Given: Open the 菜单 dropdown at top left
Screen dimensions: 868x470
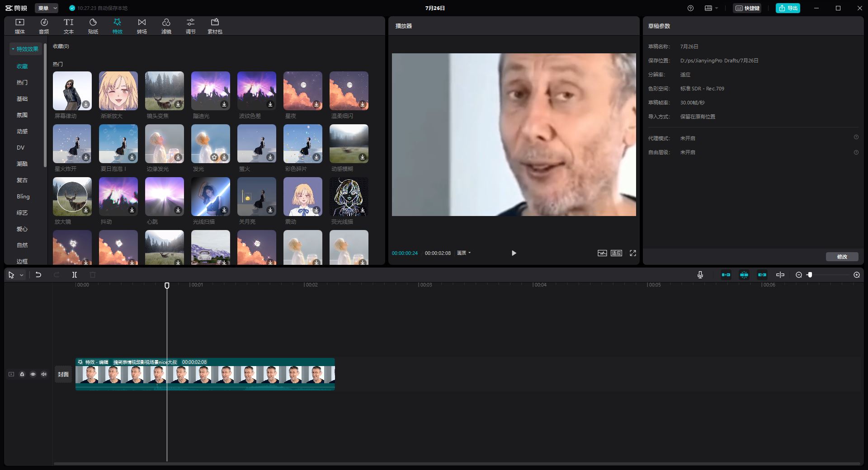Looking at the screenshot, I should click(47, 8).
